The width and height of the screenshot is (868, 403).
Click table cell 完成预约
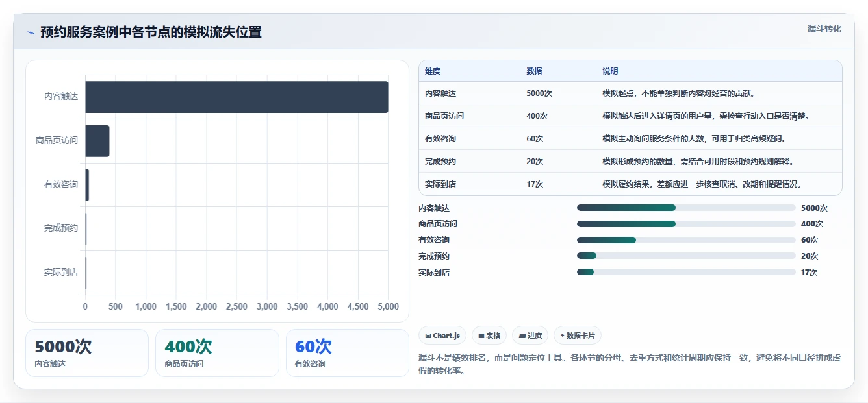(x=440, y=162)
